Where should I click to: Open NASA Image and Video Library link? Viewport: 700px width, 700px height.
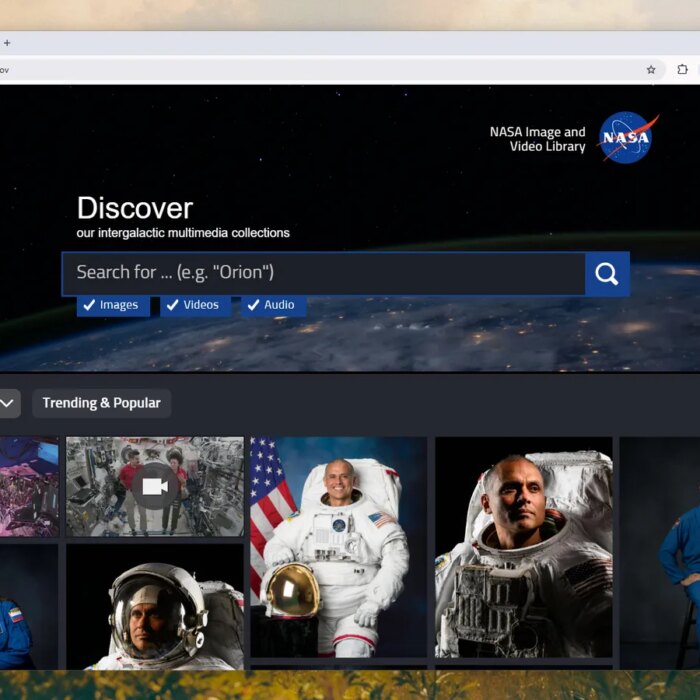click(x=538, y=139)
